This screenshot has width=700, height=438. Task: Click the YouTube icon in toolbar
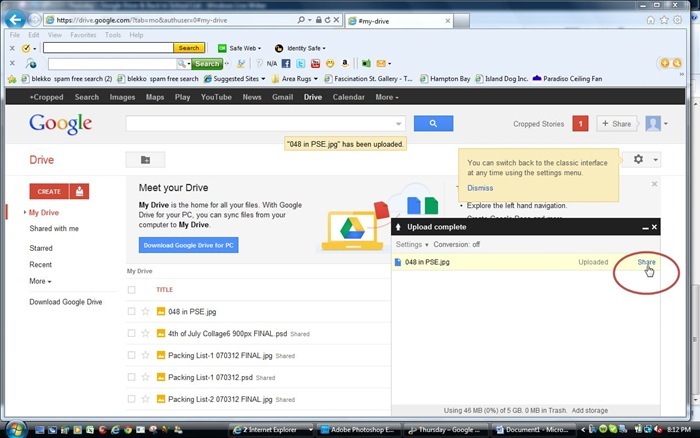316,63
